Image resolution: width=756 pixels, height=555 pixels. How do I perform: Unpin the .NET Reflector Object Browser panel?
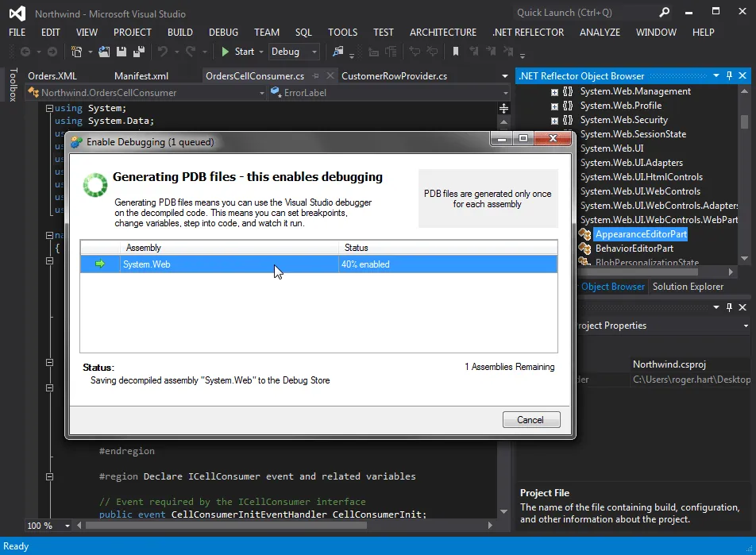tap(729, 75)
